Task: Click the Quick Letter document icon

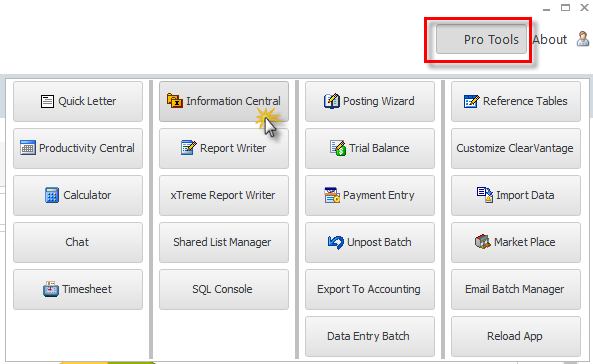Action: point(47,101)
